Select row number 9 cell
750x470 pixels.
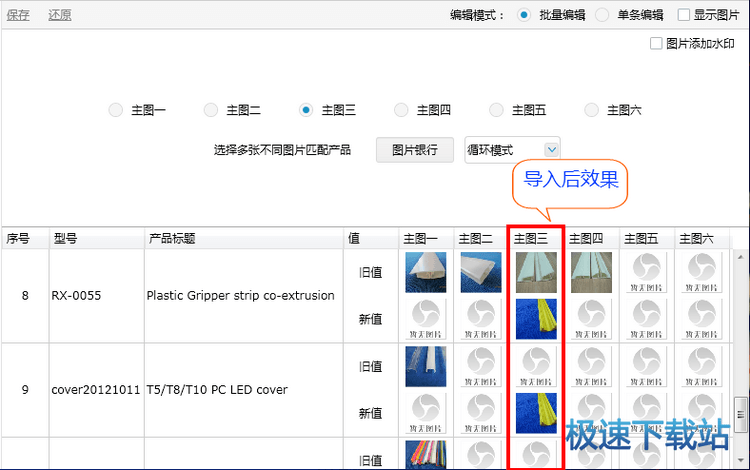25,390
